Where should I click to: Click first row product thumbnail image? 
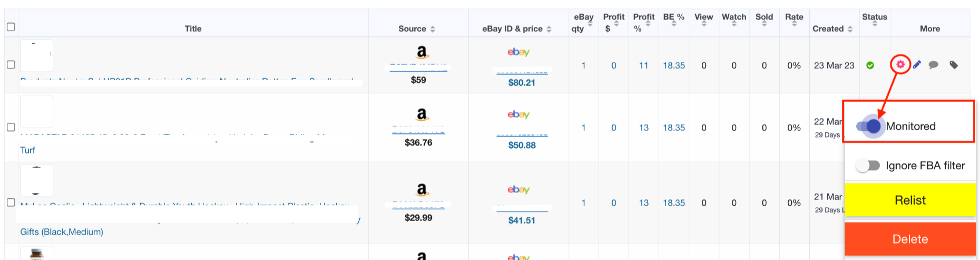[36, 55]
